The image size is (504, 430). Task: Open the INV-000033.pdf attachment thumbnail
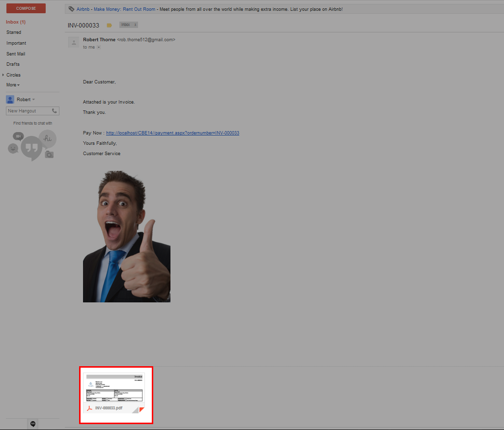[114, 393]
